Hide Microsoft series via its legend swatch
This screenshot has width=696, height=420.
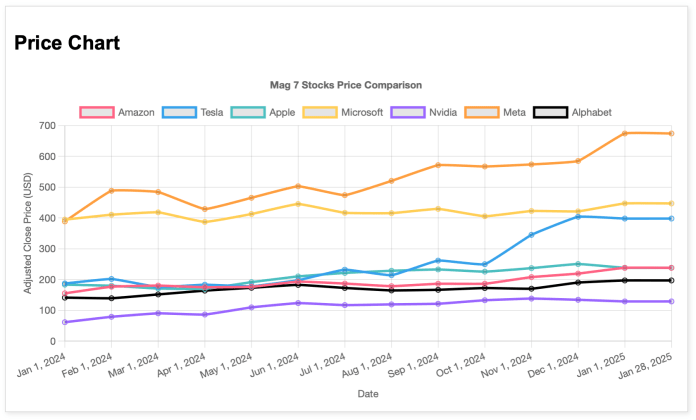point(320,112)
